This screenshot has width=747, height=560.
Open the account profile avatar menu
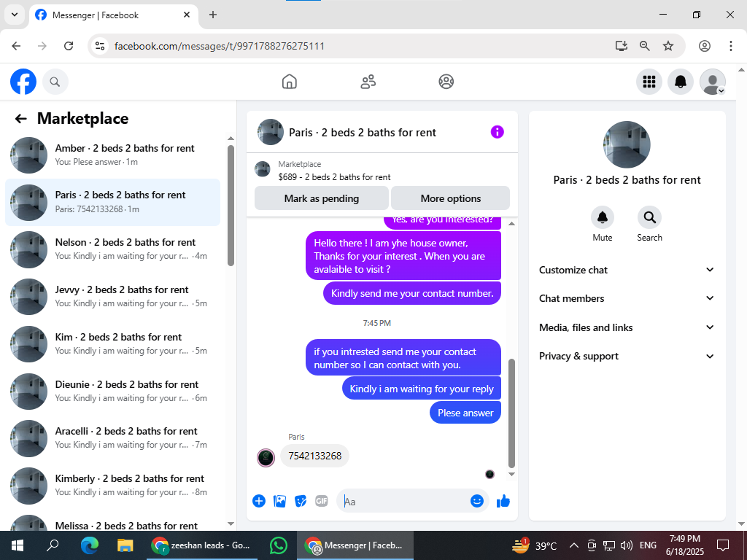pos(712,82)
